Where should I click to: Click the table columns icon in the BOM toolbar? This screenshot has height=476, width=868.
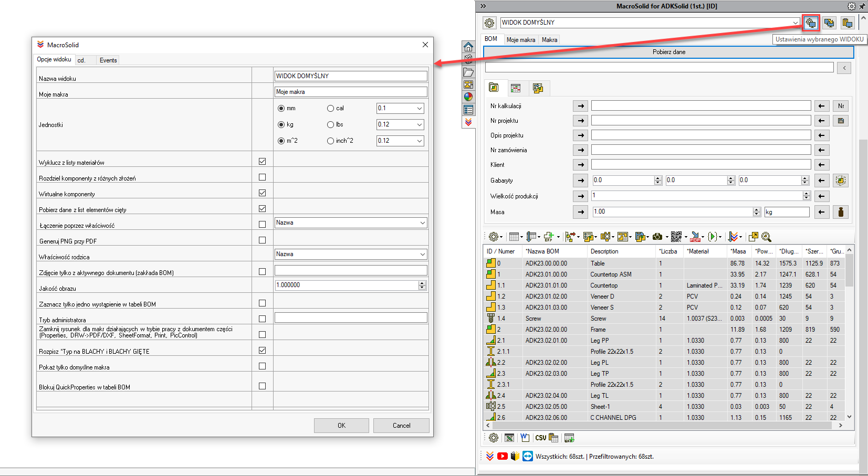(514, 237)
